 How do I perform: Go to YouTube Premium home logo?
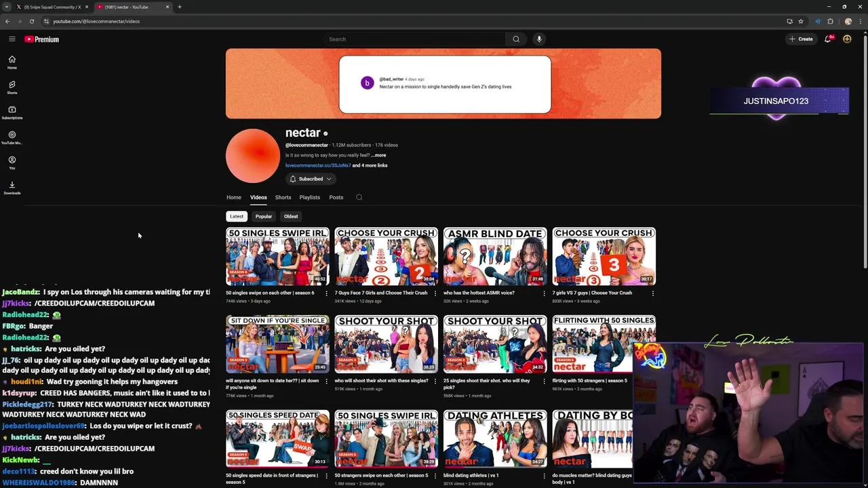[42, 39]
